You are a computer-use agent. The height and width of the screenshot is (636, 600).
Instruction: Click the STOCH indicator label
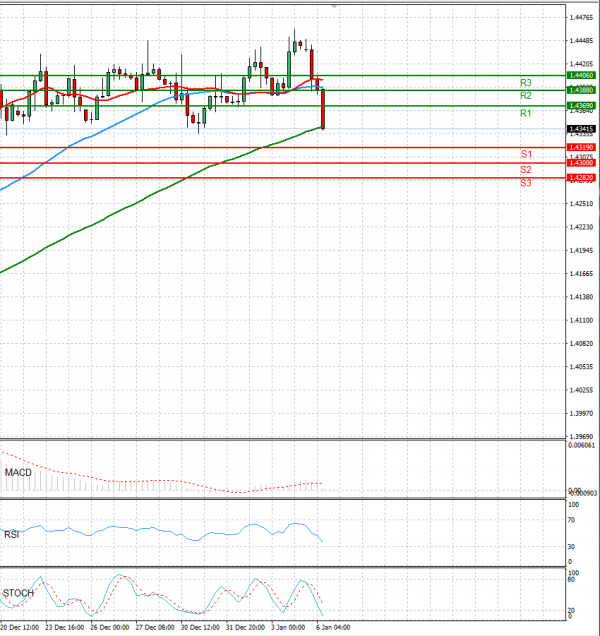pyautogui.click(x=18, y=593)
